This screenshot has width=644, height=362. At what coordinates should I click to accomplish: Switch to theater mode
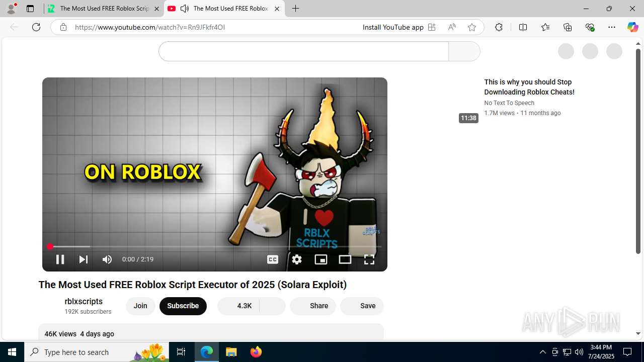click(x=345, y=259)
